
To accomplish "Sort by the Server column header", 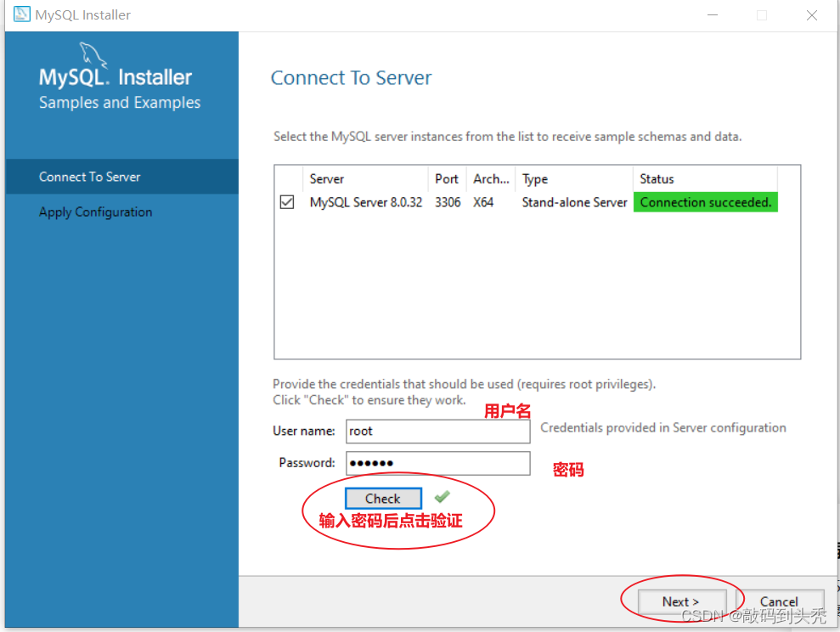I will click(x=365, y=179).
